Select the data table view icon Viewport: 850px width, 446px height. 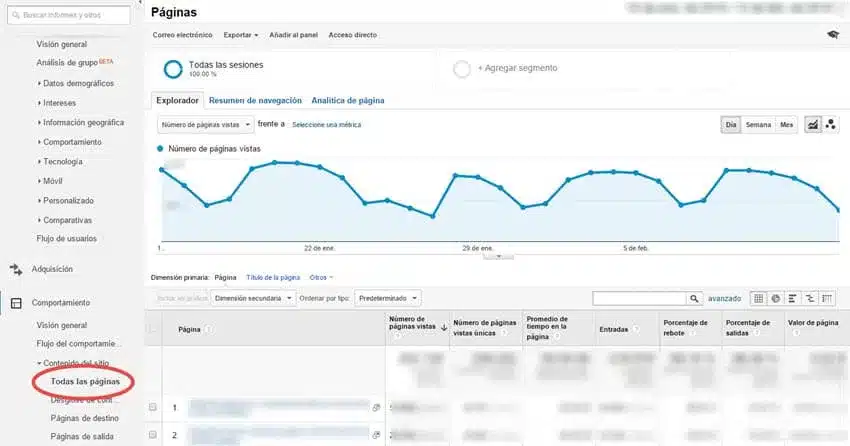click(x=758, y=299)
